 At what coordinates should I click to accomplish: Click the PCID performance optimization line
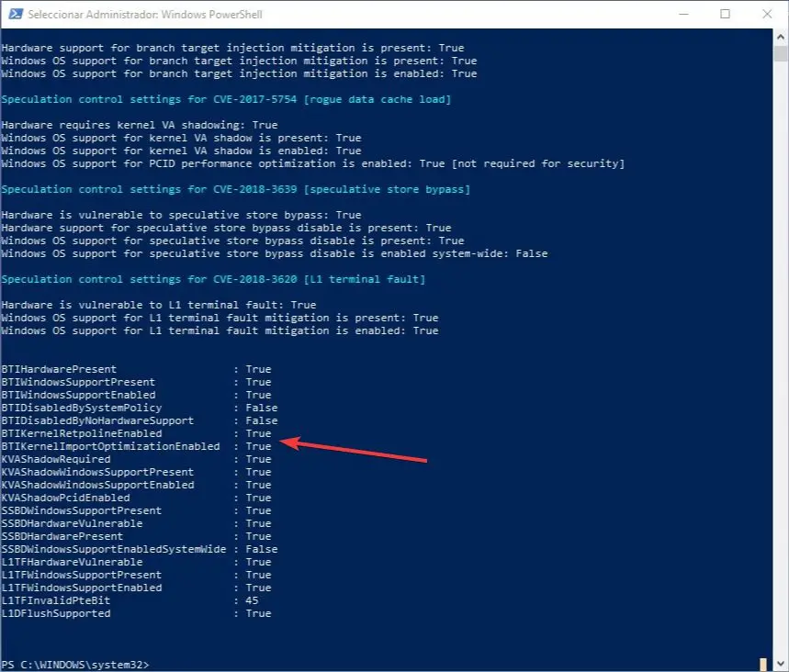(x=312, y=163)
